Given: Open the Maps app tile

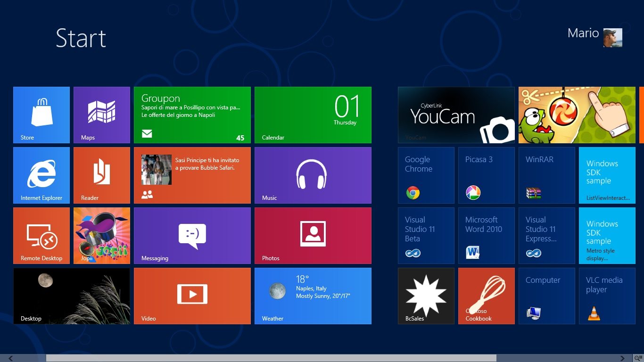Looking at the screenshot, I should 102,115.
